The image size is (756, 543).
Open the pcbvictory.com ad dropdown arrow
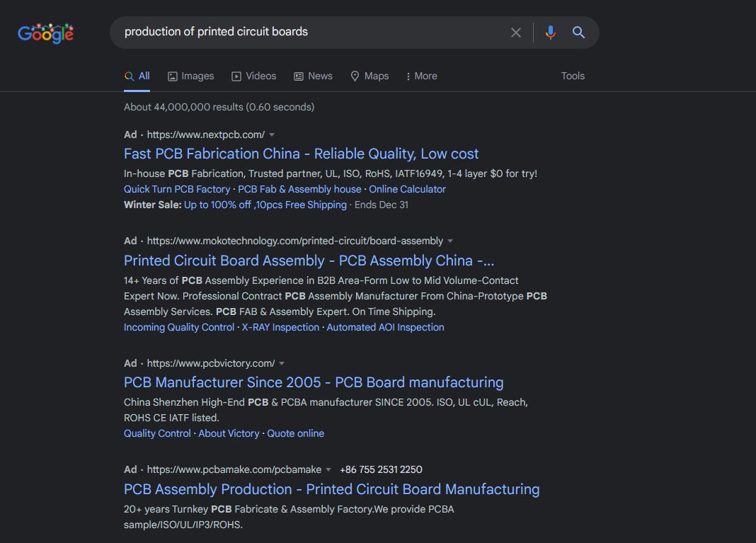282,364
